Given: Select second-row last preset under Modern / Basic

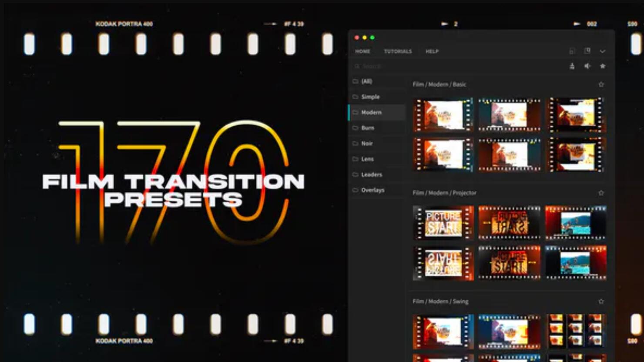Looking at the screenshot, I should (576, 154).
